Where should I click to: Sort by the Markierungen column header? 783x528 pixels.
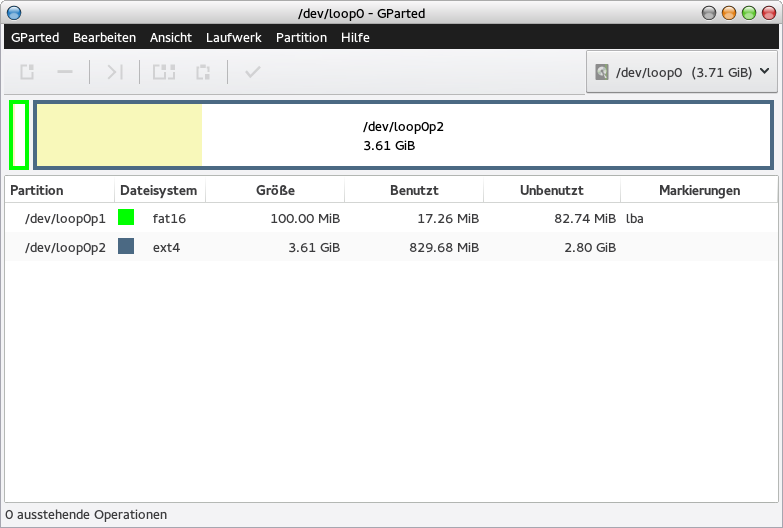[x=699, y=190]
